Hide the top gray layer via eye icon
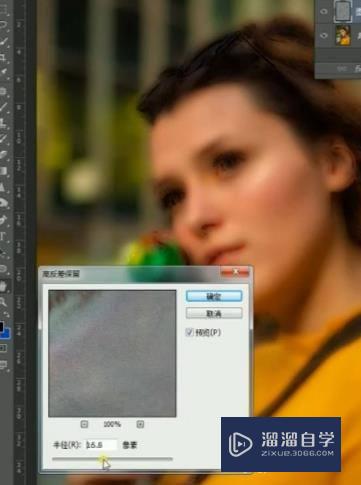 point(323,11)
